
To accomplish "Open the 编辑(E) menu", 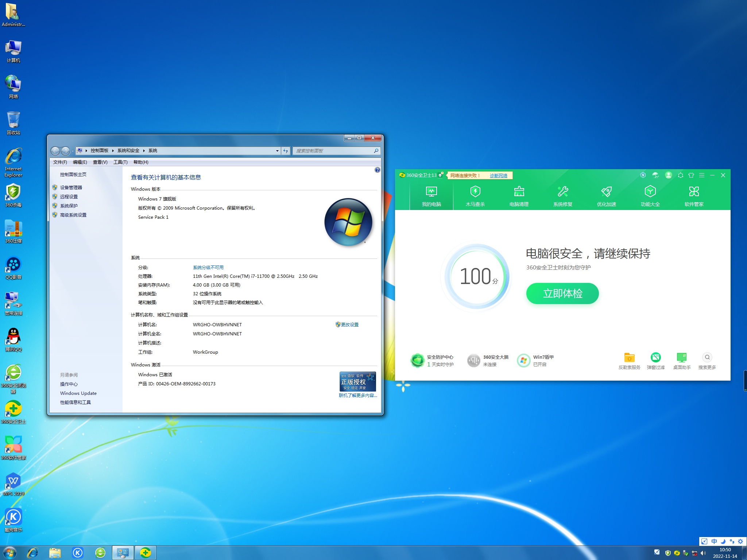I will pos(80,162).
